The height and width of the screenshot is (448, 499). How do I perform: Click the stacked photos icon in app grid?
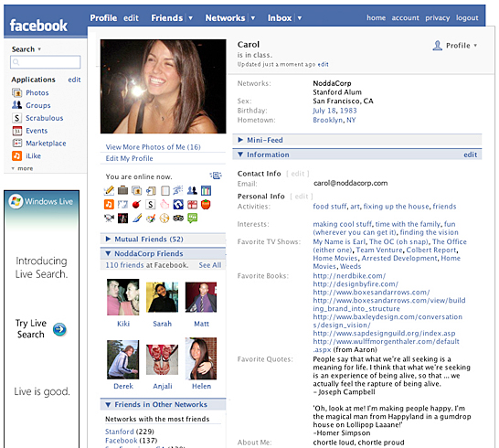[x=137, y=190]
